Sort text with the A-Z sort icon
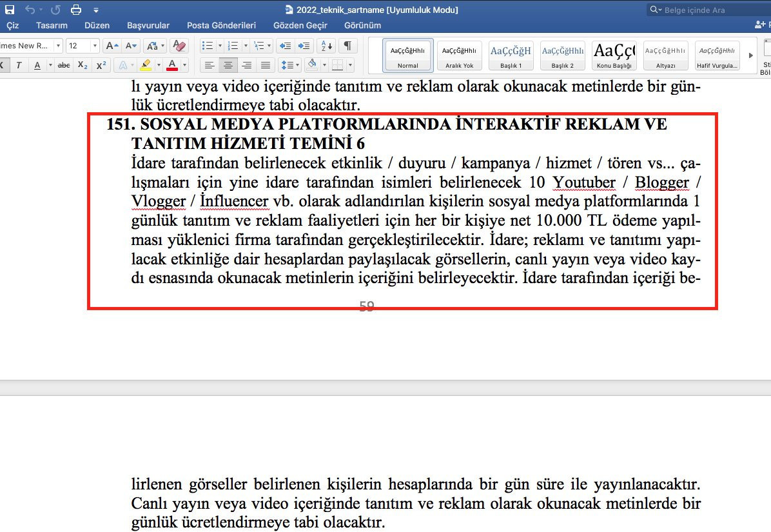 [326, 46]
